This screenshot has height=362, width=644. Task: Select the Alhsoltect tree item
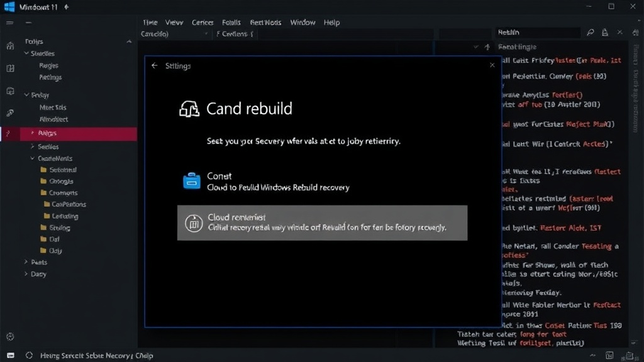click(54, 119)
